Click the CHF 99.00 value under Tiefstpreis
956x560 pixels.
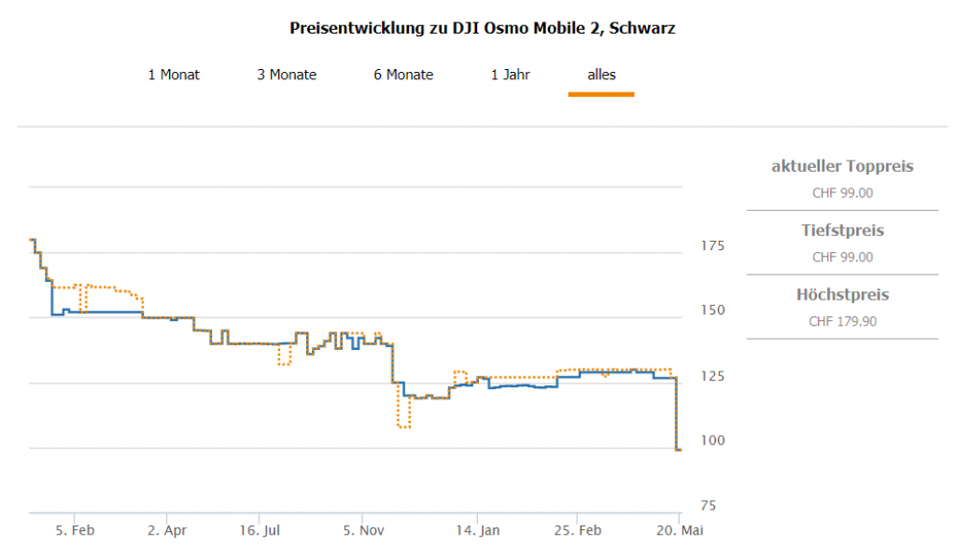pos(842,257)
